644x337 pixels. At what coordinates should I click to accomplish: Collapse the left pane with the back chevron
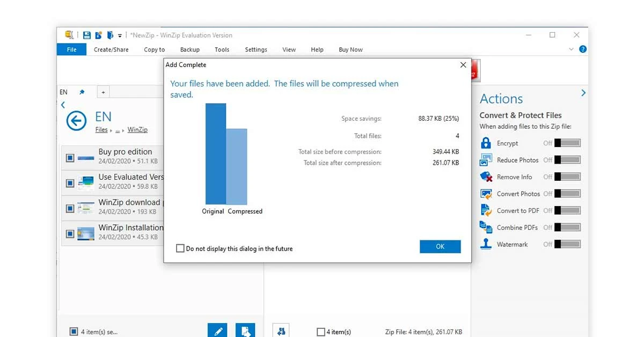coord(63,105)
